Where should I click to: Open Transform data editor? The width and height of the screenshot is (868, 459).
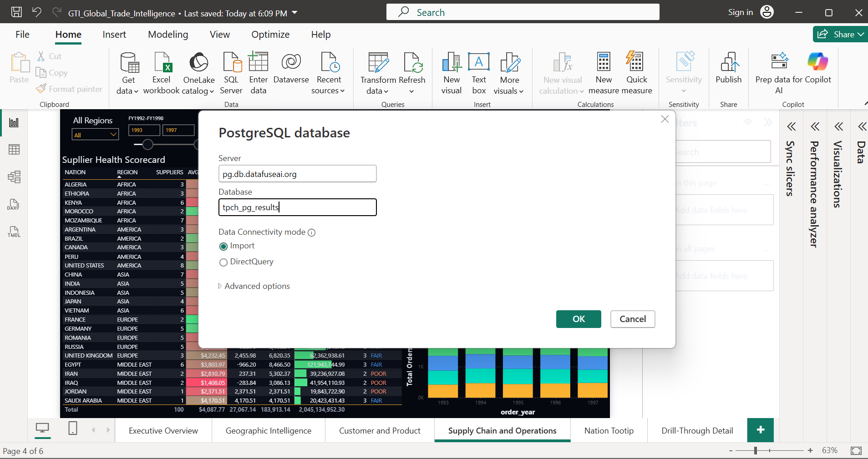point(378,73)
